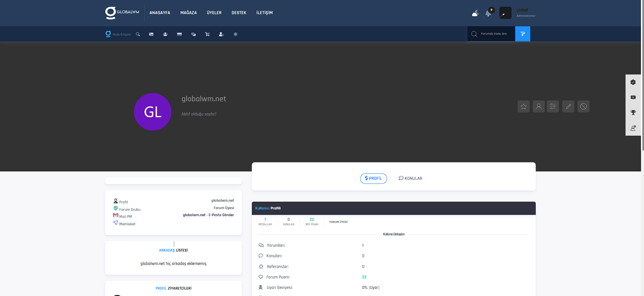Click the E-Posta Gönder link

(x=221, y=215)
